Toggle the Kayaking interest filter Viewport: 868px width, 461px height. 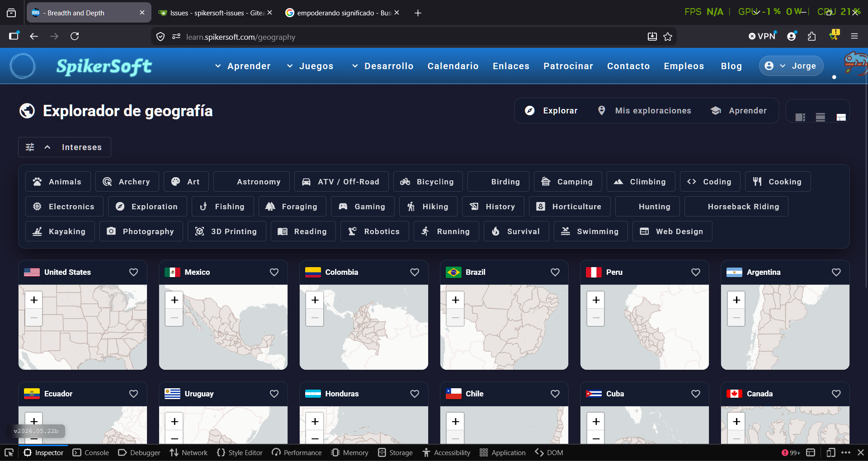pos(60,231)
